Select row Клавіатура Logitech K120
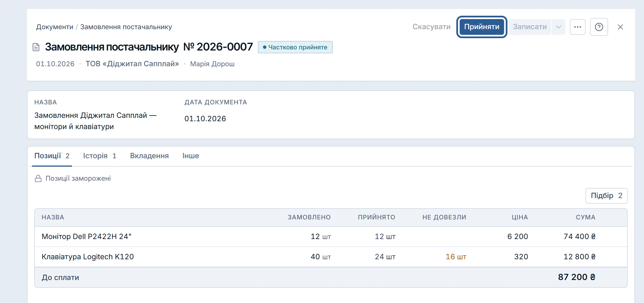Viewport: 644px width, 303px height. [331, 257]
